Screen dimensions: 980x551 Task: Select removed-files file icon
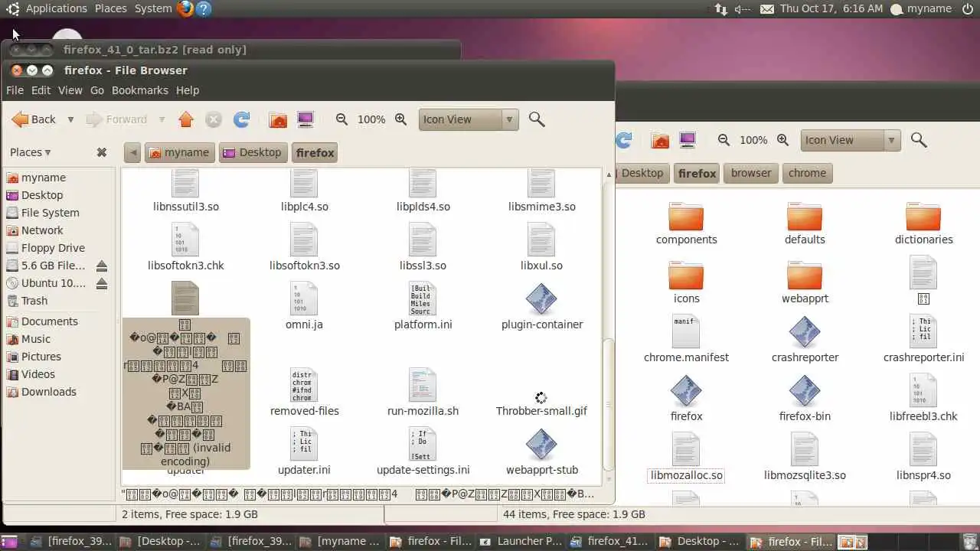[x=304, y=386]
